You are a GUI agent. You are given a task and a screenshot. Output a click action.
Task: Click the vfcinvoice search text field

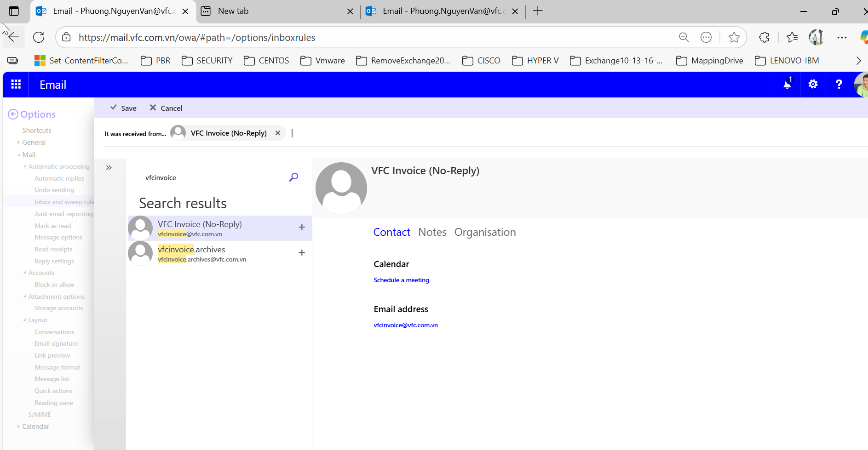coord(212,178)
